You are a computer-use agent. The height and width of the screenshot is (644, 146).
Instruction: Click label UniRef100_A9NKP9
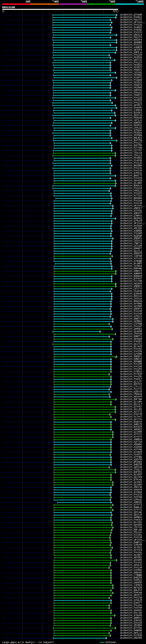131,273
